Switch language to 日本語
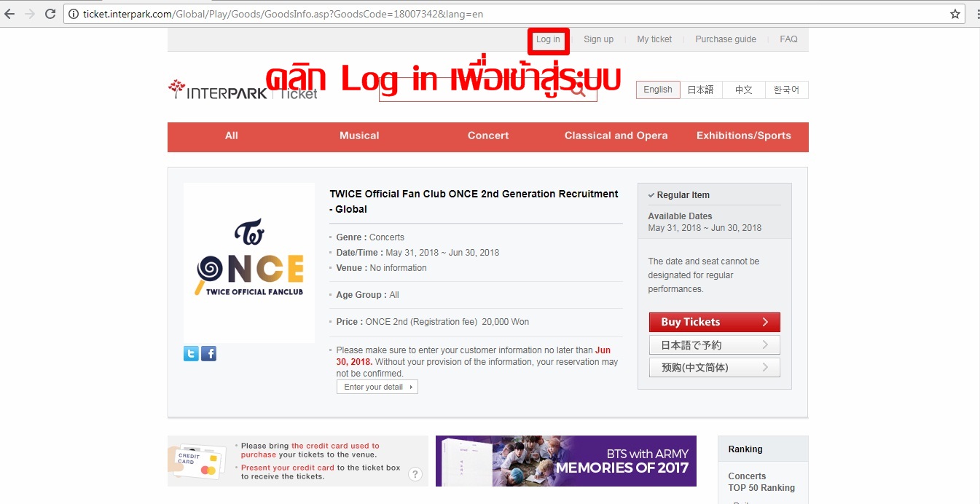Screen dimensions: 980x504 click(x=701, y=90)
